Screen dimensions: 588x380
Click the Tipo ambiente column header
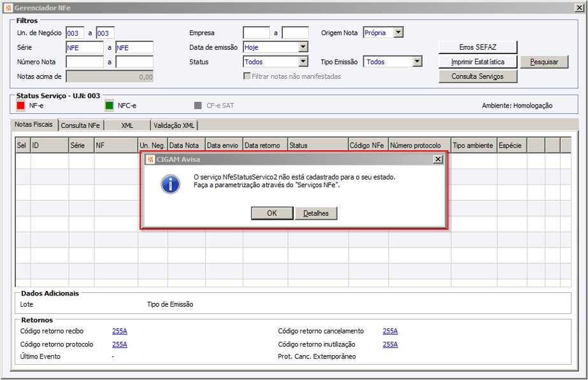click(x=475, y=145)
